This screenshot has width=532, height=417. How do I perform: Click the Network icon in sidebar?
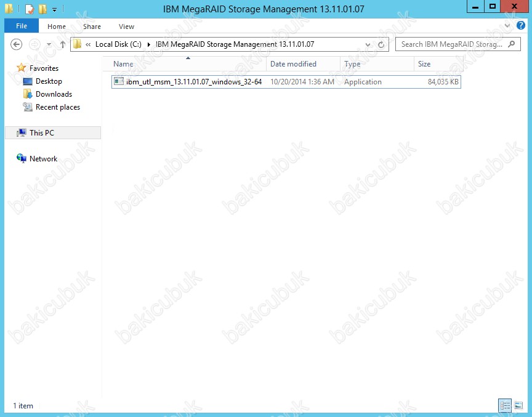click(22, 158)
